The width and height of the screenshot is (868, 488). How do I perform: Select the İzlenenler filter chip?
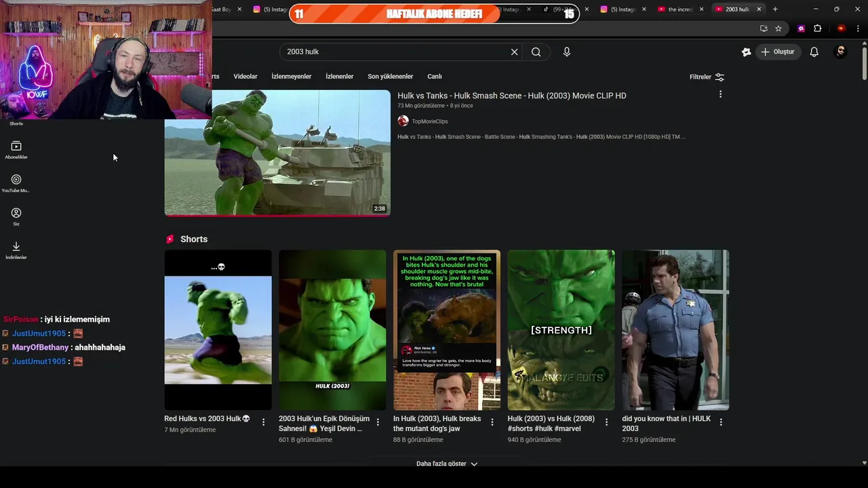[339, 77]
